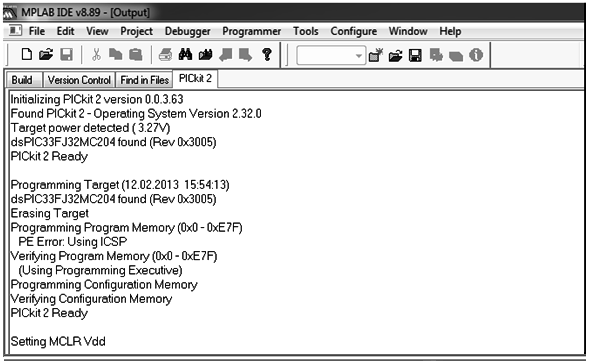The height and width of the screenshot is (363, 589).
Task: Click the 'Programming Configuration Memory' line
Action: [x=104, y=285]
